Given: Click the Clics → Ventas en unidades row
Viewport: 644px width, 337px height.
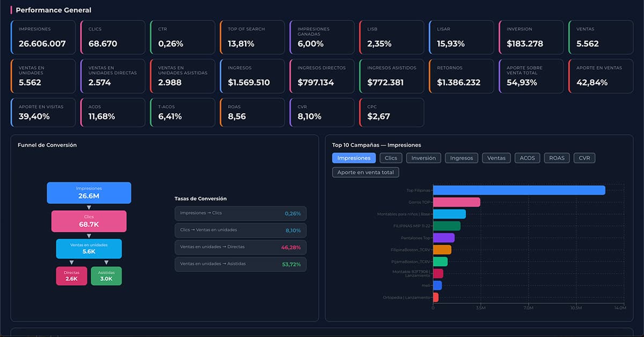Looking at the screenshot, I should click(240, 230).
